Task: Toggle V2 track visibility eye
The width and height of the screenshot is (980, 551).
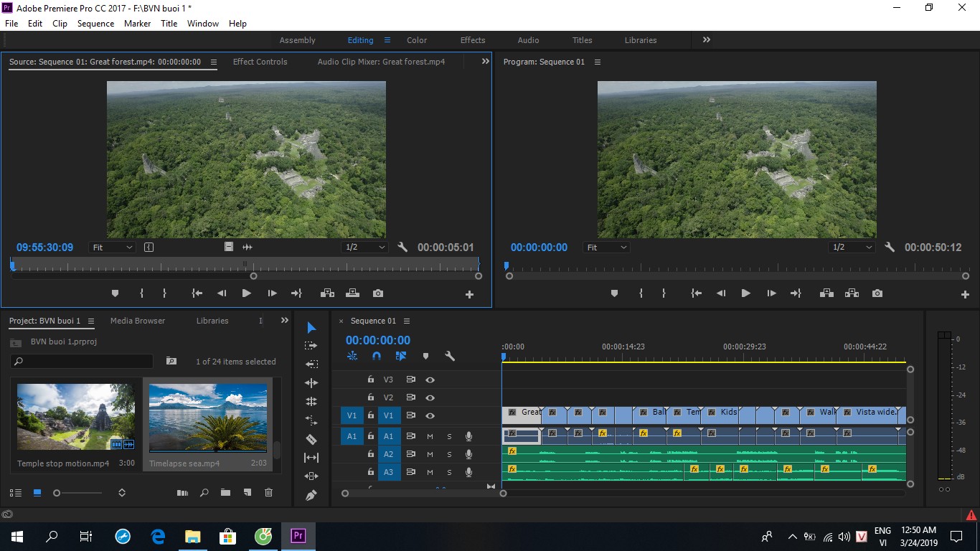Action: tap(430, 397)
